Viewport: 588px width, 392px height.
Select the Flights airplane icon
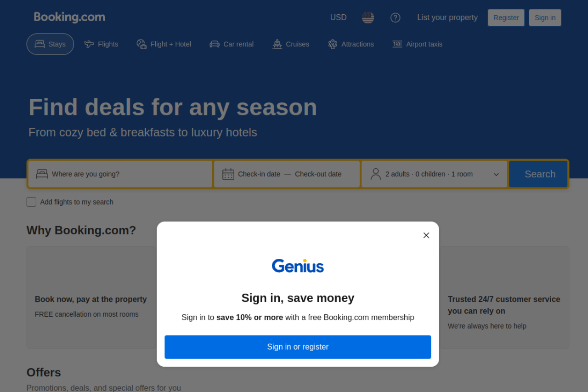click(x=88, y=44)
